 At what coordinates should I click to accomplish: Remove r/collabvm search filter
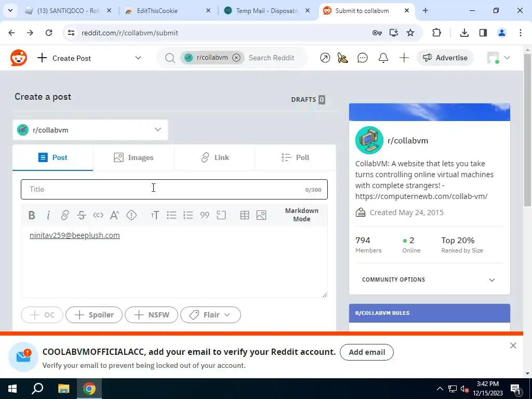click(236, 58)
